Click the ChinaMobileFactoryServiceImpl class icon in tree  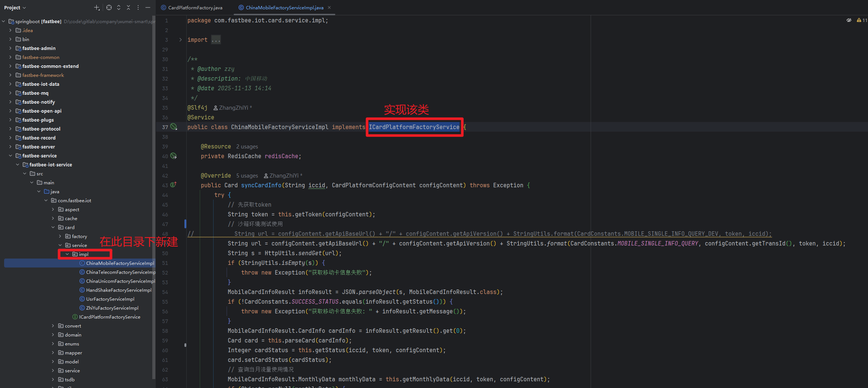[82, 263]
